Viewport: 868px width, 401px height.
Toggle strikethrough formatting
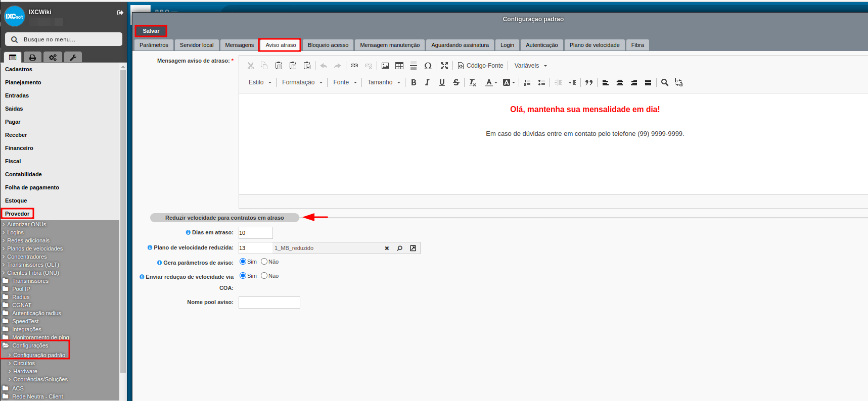tap(456, 82)
